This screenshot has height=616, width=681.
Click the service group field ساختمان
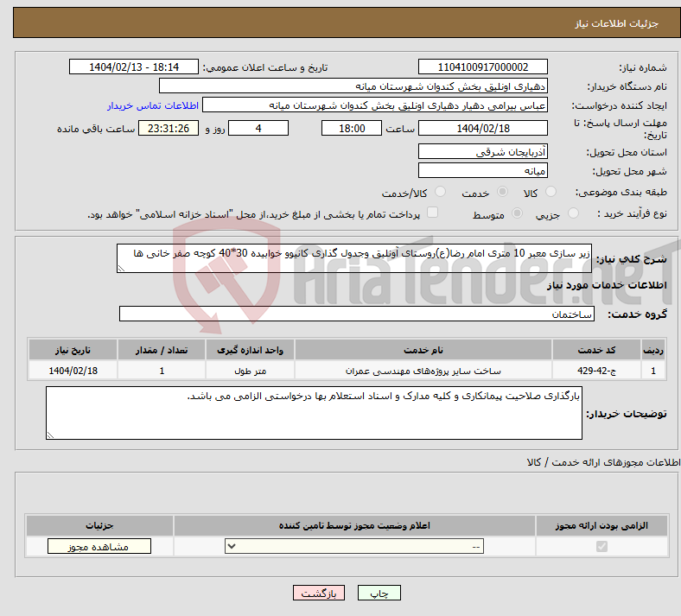[x=357, y=314]
